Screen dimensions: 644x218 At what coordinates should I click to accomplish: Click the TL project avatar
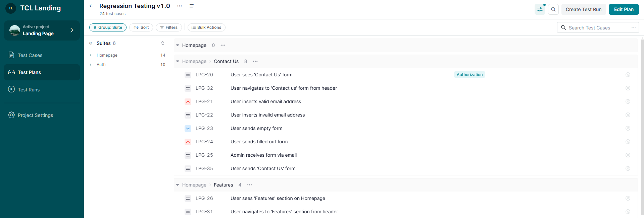pos(11,8)
